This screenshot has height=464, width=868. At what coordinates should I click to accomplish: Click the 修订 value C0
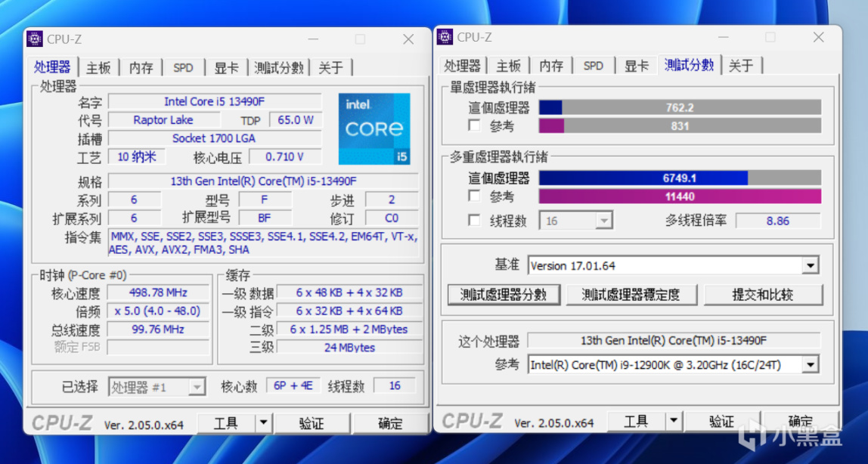tap(392, 218)
